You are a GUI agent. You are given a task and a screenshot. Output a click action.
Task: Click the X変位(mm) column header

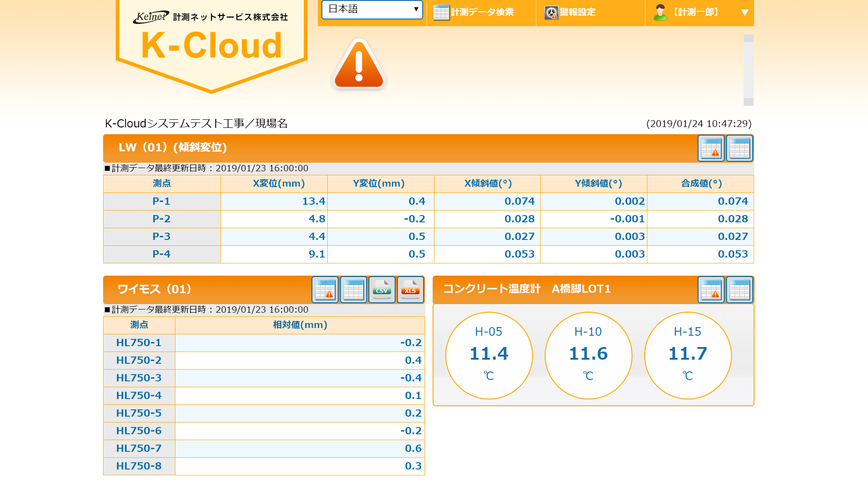click(x=274, y=184)
